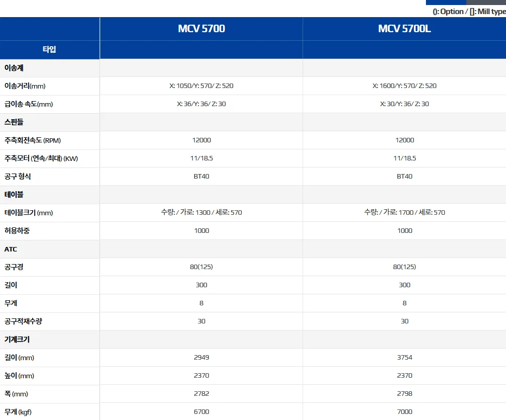Click machine weight value 6700
Screen dimensions: 506x420
tap(201, 411)
